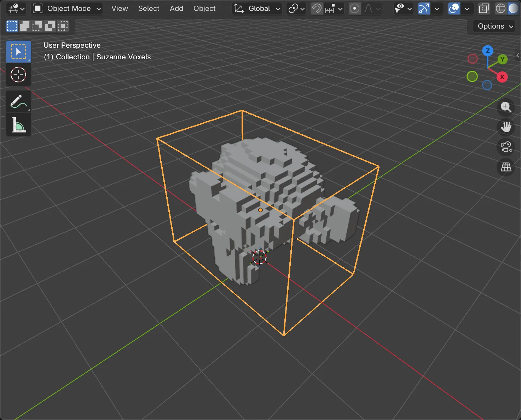Image resolution: width=521 pixels, height=420 pixels.
Task: Open the Object menu
Action: [x=204, y=8]
